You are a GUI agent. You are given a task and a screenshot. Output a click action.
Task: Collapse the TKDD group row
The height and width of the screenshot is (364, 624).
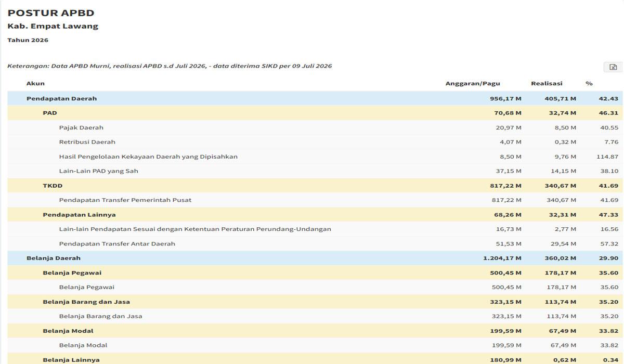(315, 186)
